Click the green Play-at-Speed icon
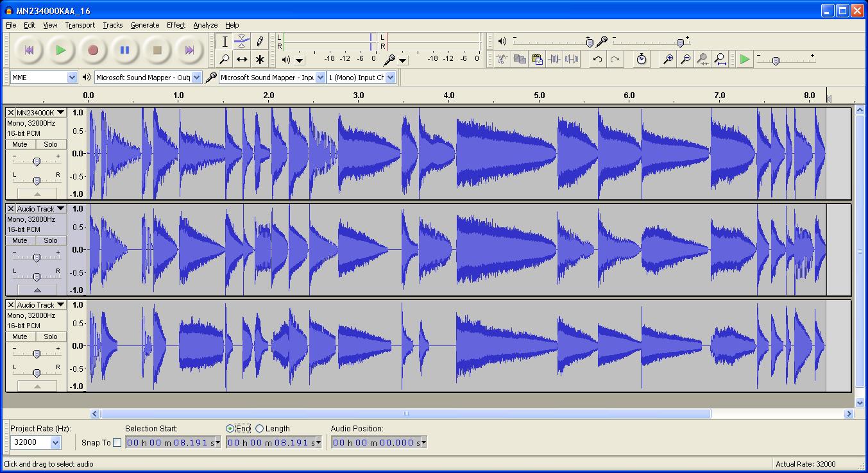Viewport: 868px width, 473px height. tap(745, 59)
